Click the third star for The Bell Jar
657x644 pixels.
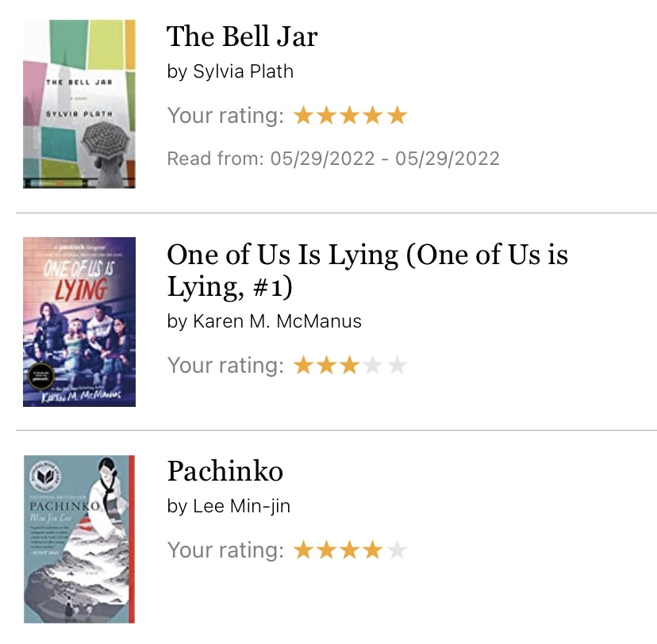[350, 117]
